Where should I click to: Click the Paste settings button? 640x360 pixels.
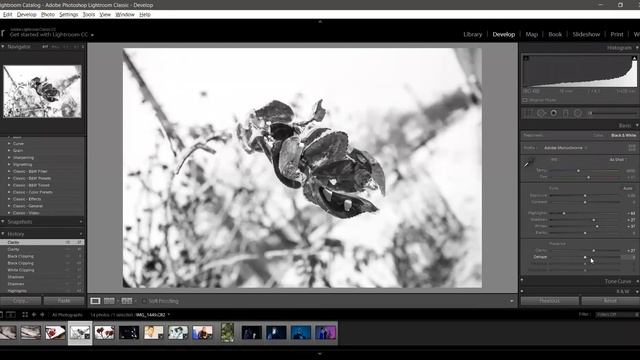(64, 301)
